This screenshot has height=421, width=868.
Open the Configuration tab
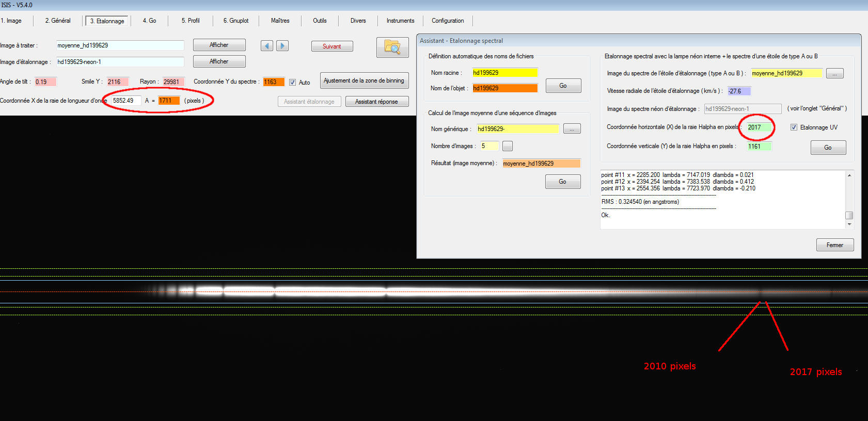(448, 21)
